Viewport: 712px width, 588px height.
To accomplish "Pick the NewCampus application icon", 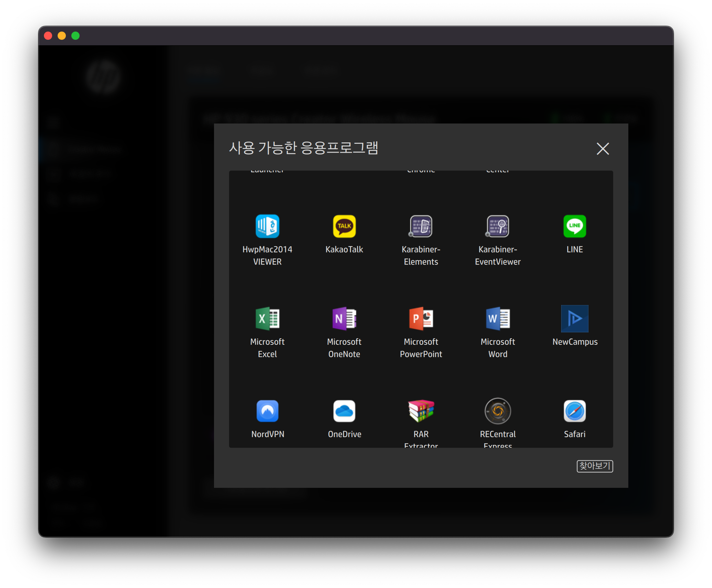I will coord(574,319).
